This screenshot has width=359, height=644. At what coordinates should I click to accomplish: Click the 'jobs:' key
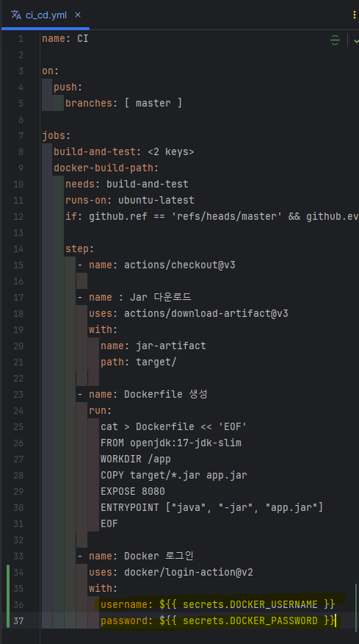(57, 135)
